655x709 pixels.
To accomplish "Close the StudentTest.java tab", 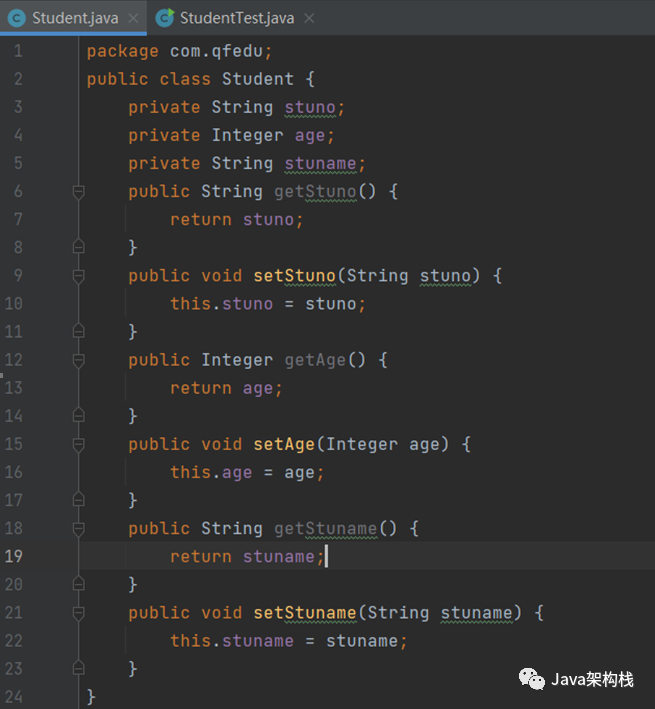I will coord(309,19).
